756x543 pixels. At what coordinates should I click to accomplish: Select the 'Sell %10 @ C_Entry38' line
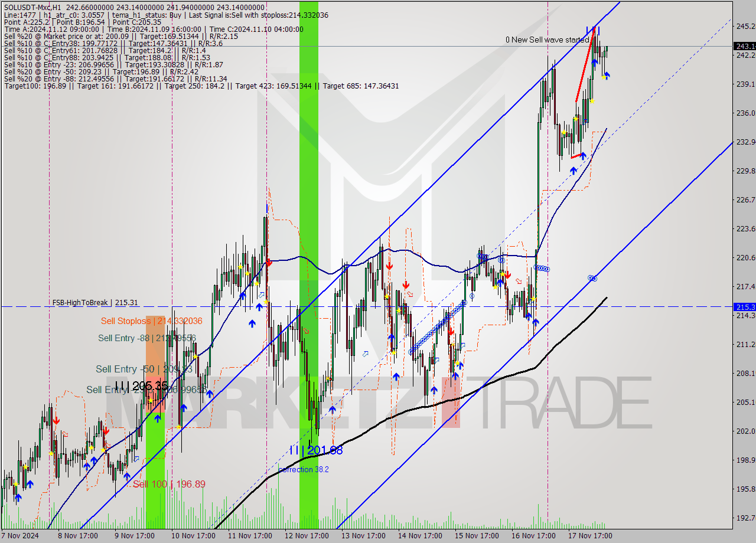(x=113, y=44)
